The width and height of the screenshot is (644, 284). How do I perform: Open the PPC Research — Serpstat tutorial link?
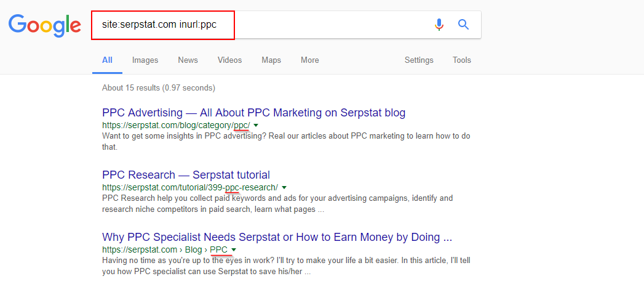click(186, 174)
